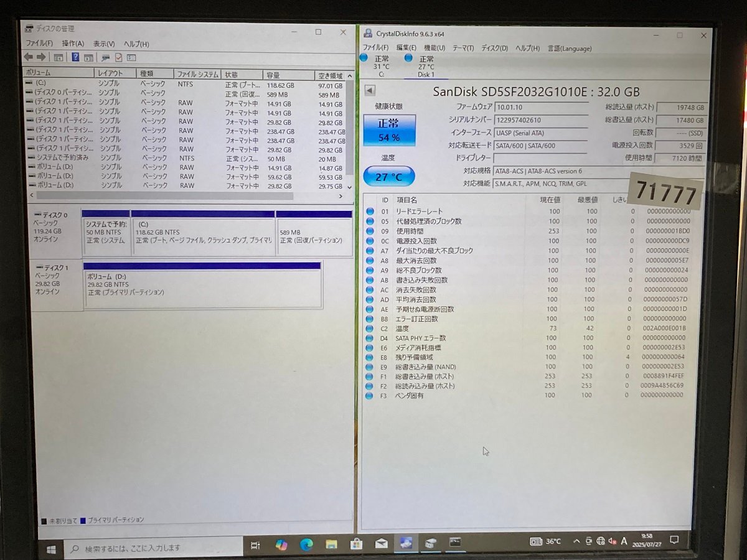Open ファイル(F) menu in CrystalDiskInfo

[376, 48]
